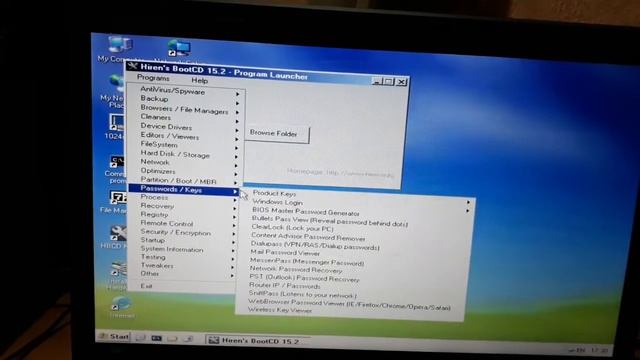Expand the Backup submenu
The image size is (640, 360).
pos(187,99)
